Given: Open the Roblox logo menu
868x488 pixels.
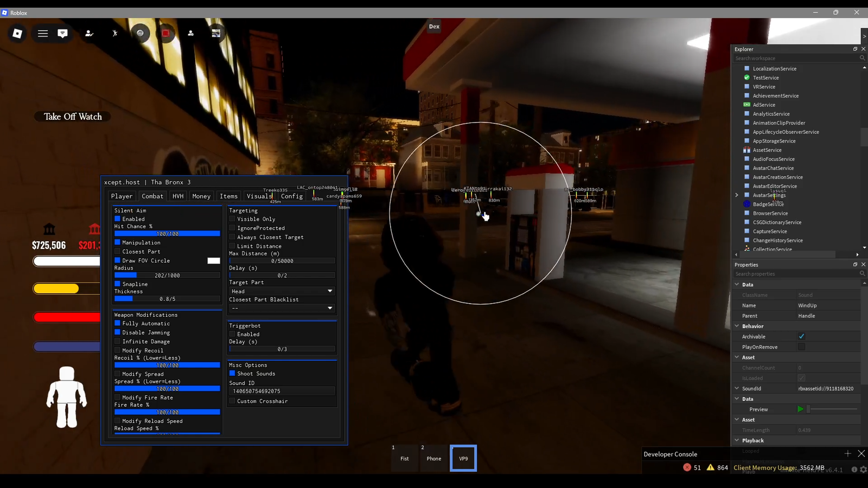Looking at the screenshot, I should pyautogui.click(x=17, y=34).
